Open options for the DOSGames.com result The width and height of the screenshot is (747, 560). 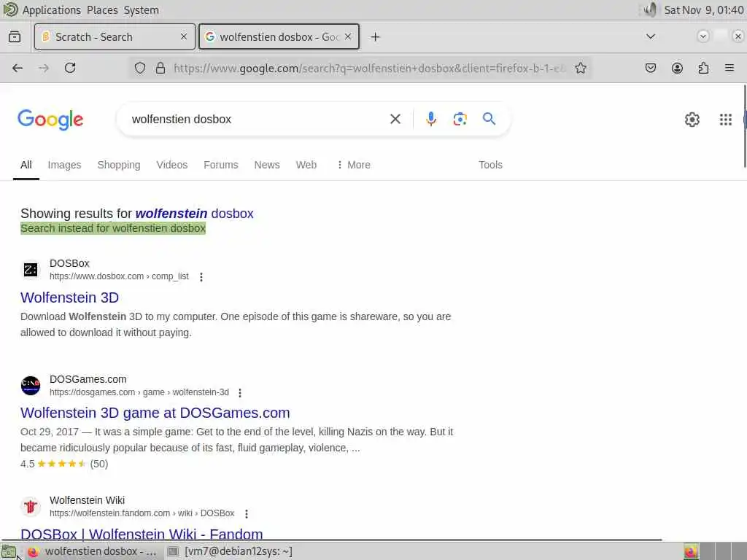[x=240, y=393]
